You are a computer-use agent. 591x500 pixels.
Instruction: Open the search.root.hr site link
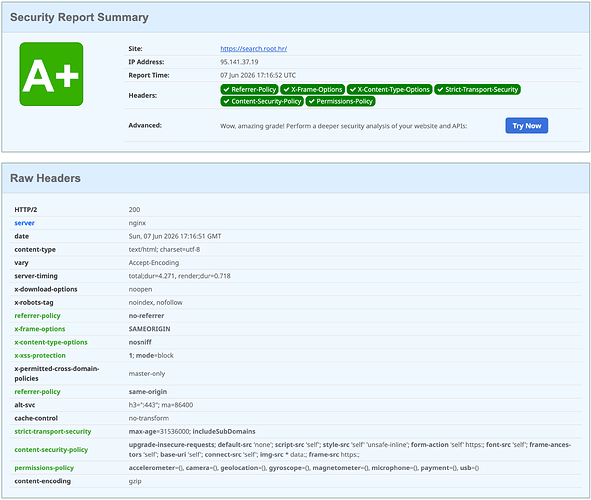(253, 49)
